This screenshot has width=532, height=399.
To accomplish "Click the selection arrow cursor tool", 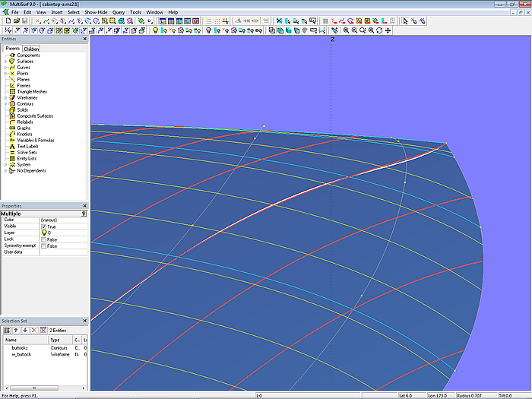I will (405, 21).
